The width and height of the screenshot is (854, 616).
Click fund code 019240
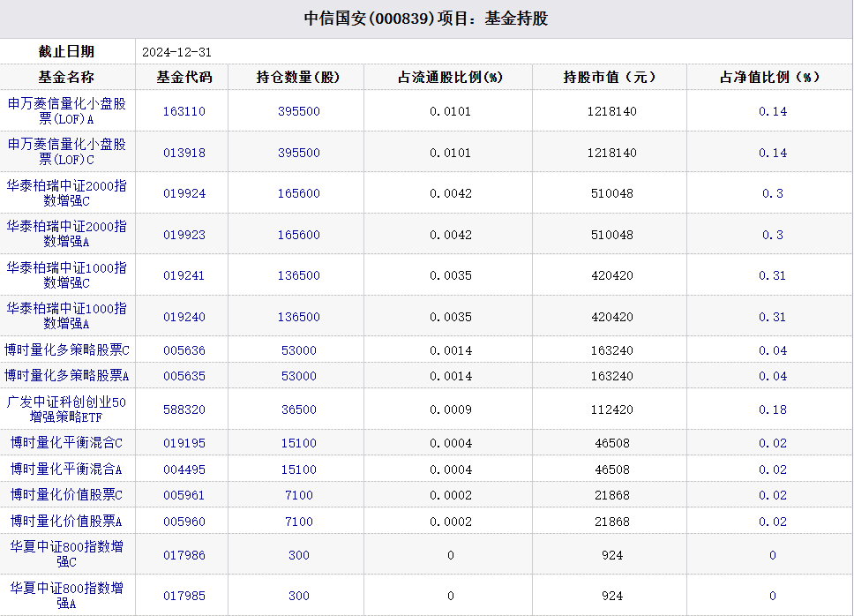(x=184, y=317)
